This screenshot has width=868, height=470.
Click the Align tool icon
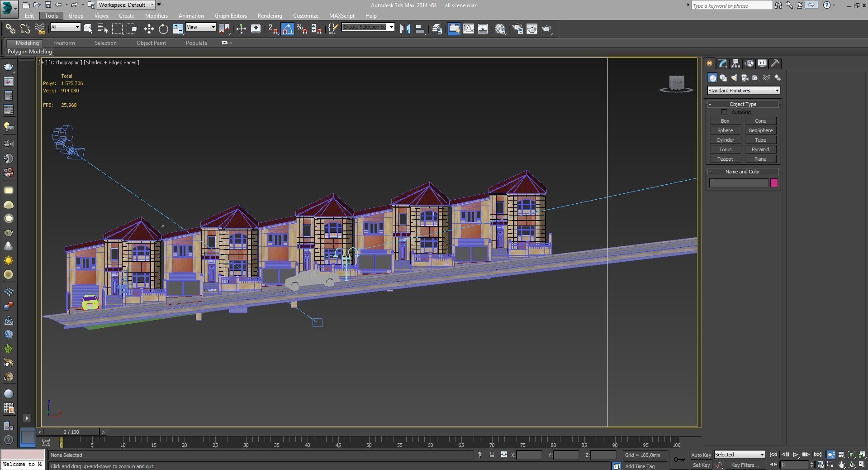click(x=420, y=29)
